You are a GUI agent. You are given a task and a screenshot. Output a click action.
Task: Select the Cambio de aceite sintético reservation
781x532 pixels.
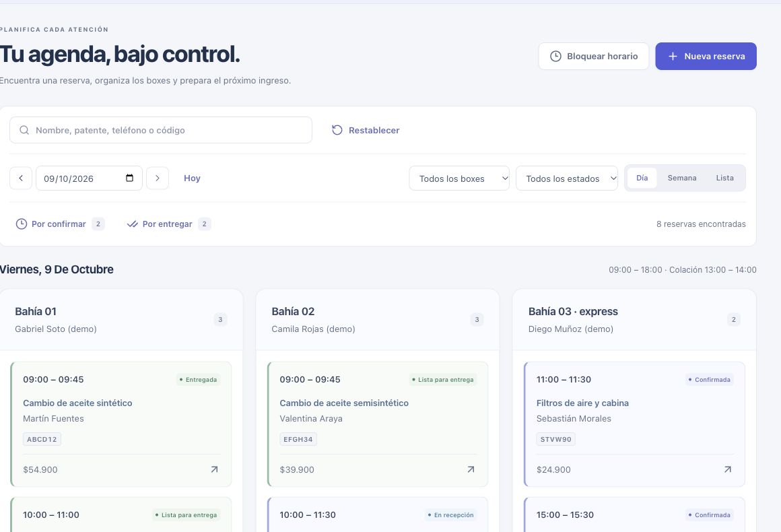(121, 424)
